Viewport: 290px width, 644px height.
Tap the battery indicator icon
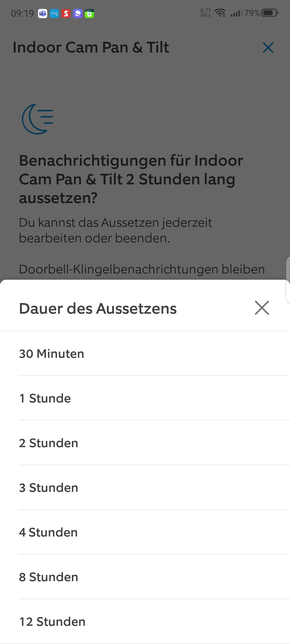tap(270, 13)
